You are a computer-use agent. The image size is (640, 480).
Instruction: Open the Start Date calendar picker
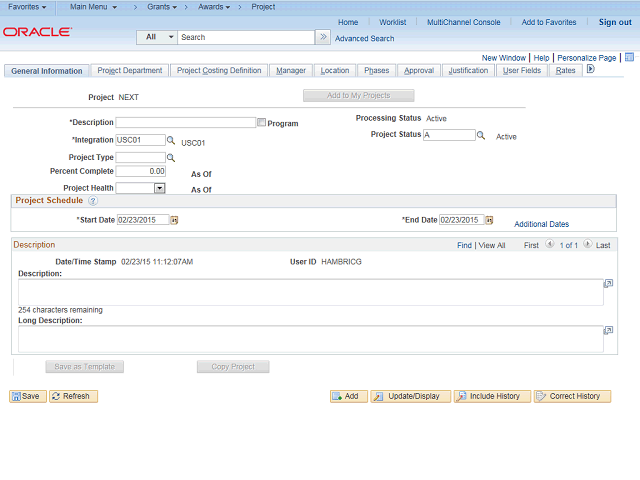coord(174,220)
